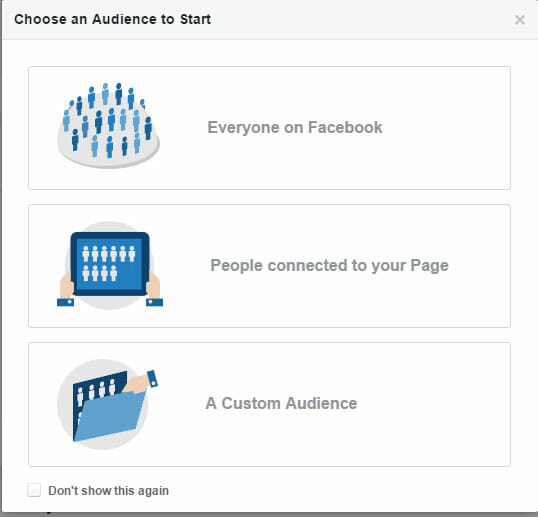This screenshot has width=538, height=517.
Task: Click the crowd of people icon
Action: pos(108,125)
